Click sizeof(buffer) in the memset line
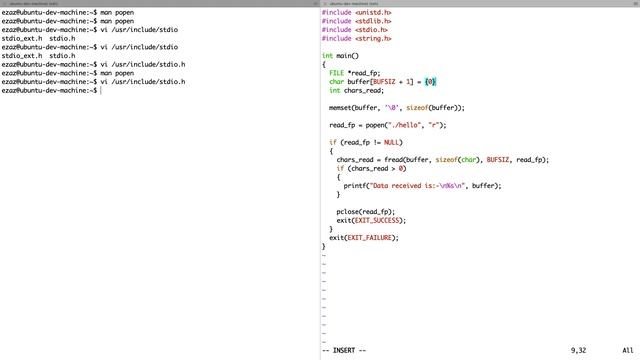 [433, 108]
